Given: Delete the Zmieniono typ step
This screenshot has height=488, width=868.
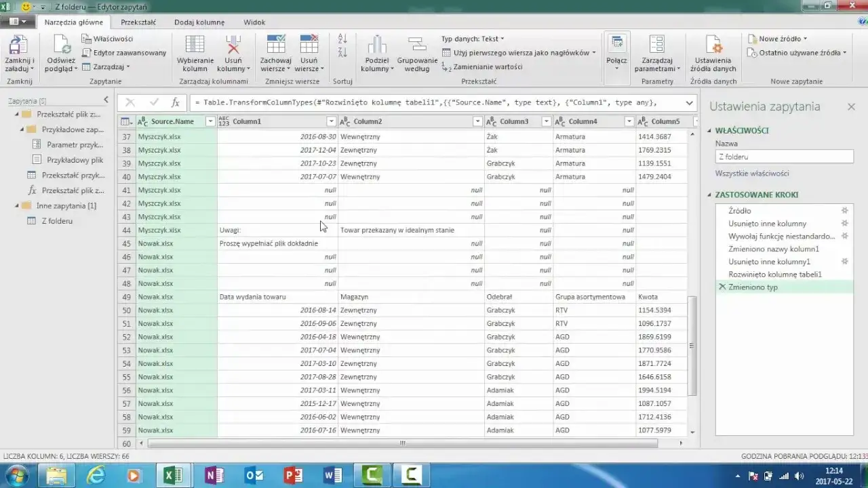Looking at the screenshot, I should (723, 287).
